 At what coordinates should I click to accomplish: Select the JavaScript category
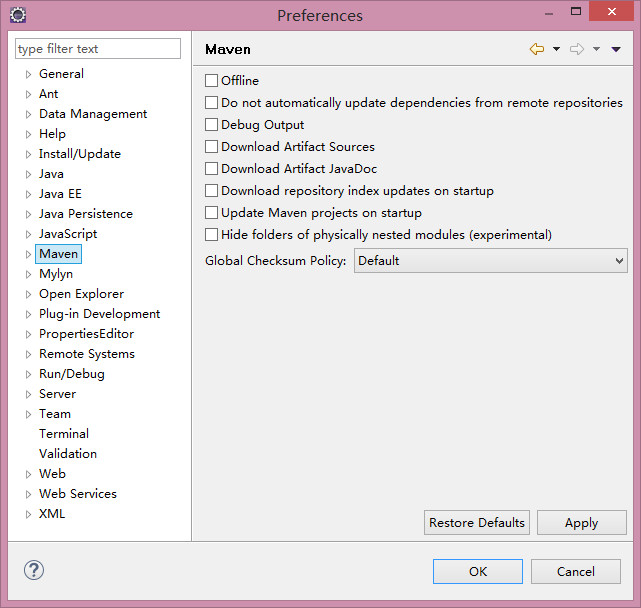pyautogui.click(x=68, y=234)
